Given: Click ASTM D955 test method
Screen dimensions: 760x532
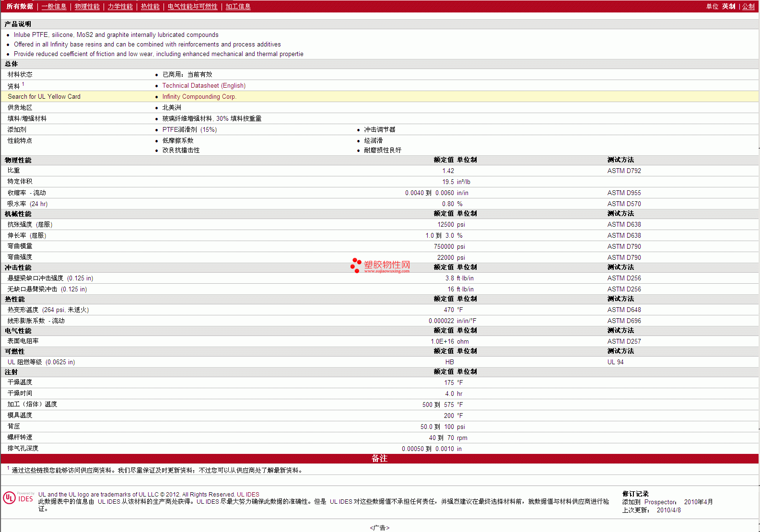Looking at the screenshot, I should point(624,193).
